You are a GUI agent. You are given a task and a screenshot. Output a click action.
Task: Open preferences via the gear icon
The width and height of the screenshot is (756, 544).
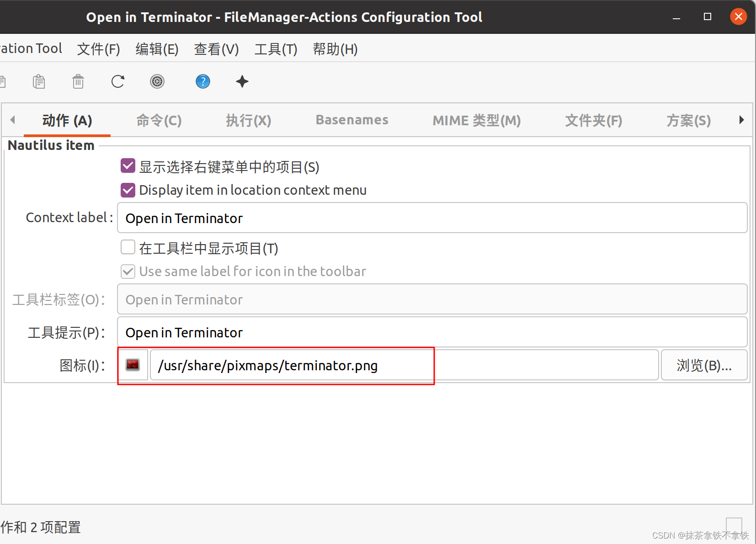(x=157, y=82)
